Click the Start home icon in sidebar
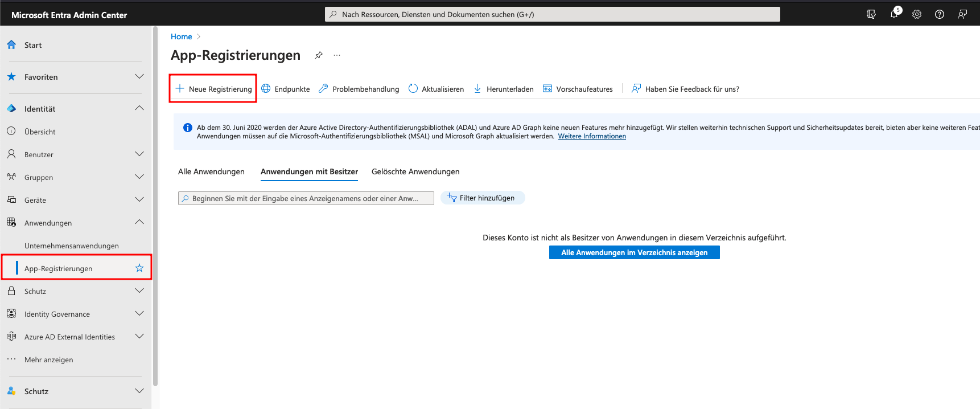 click(11, 45)
